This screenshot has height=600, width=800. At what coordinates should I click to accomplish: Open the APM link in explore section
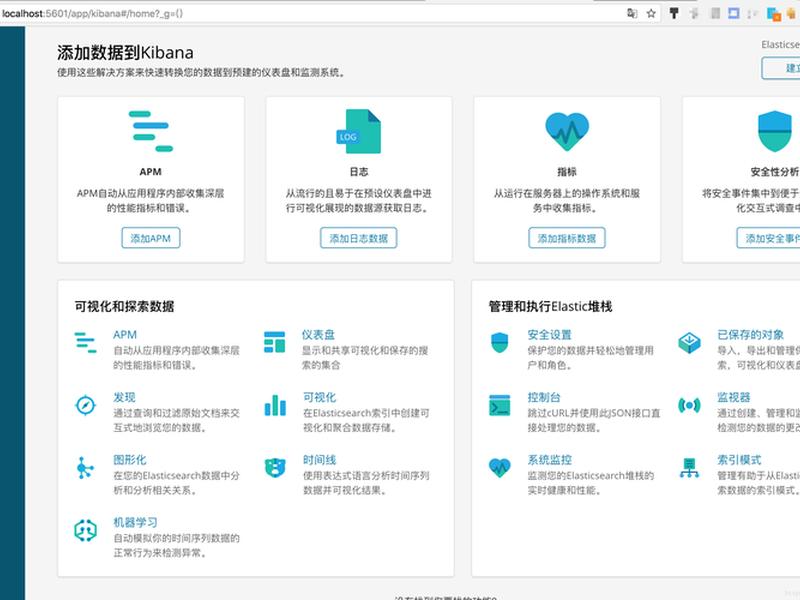tap(125, 335)
